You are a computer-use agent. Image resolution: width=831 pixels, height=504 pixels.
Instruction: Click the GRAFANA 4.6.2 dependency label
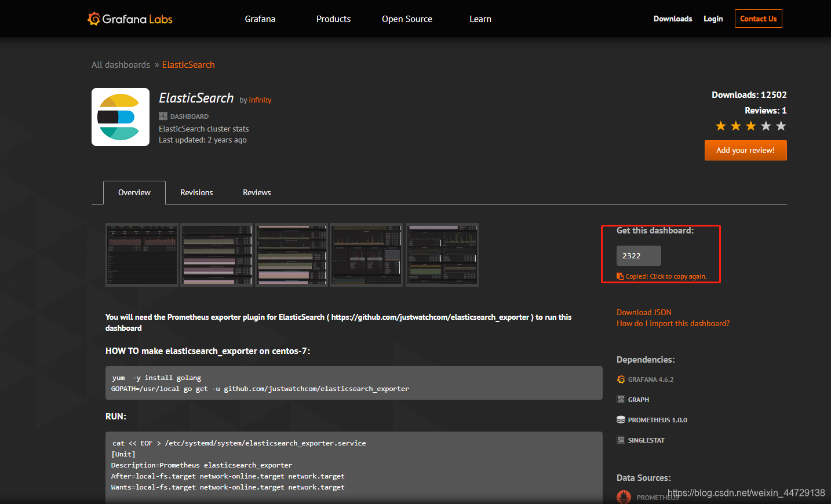pyautogui.click(x=651, y=379)
